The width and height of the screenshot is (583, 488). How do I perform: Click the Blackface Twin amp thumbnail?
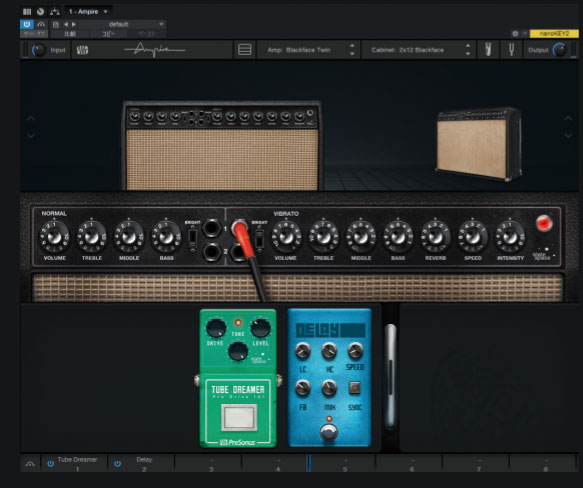(x=222, y=146)
